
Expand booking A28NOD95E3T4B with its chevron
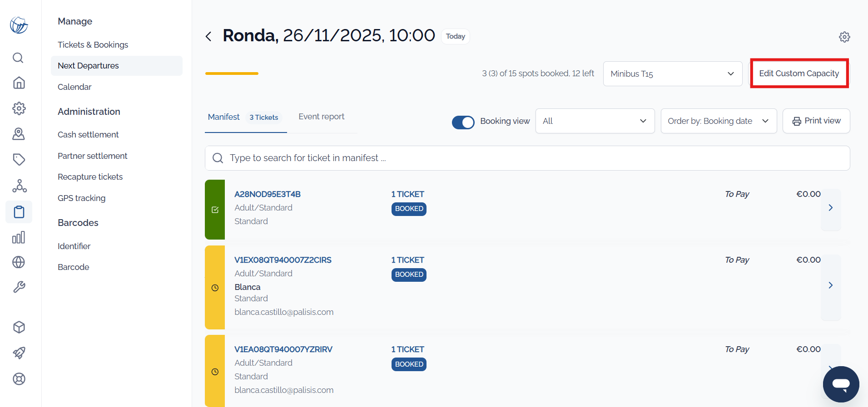coord(831,208)
